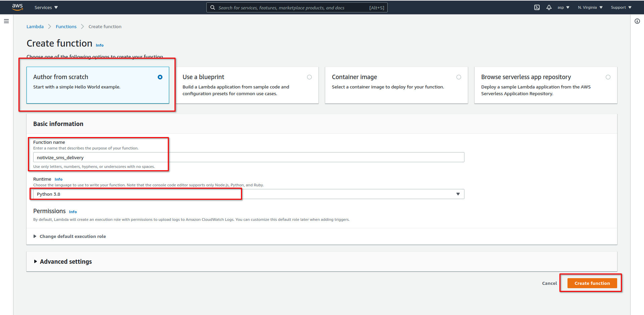Open the Services dropdown menu
This screenshot has height=315, width=644.
(46, 7)
